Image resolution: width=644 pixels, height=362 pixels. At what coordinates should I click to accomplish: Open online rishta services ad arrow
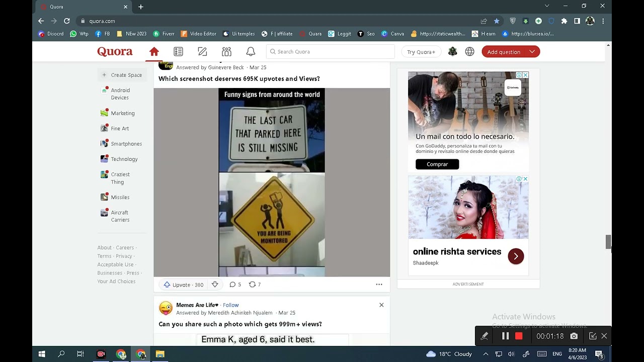pyautogui.click(x=516, y=256)
